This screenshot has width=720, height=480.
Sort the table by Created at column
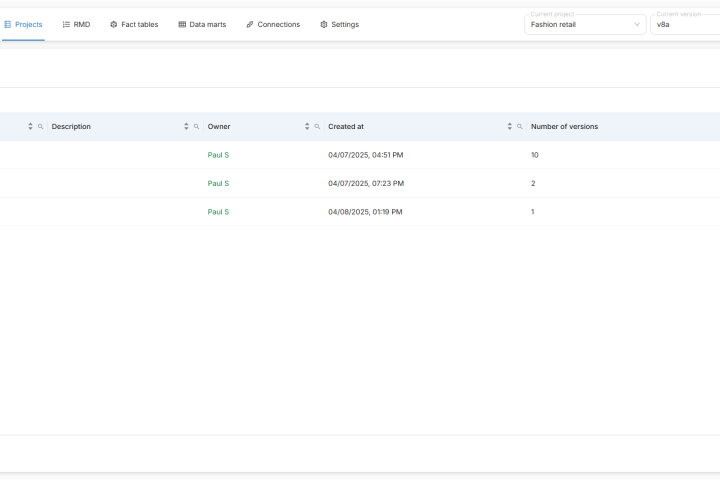510,127
